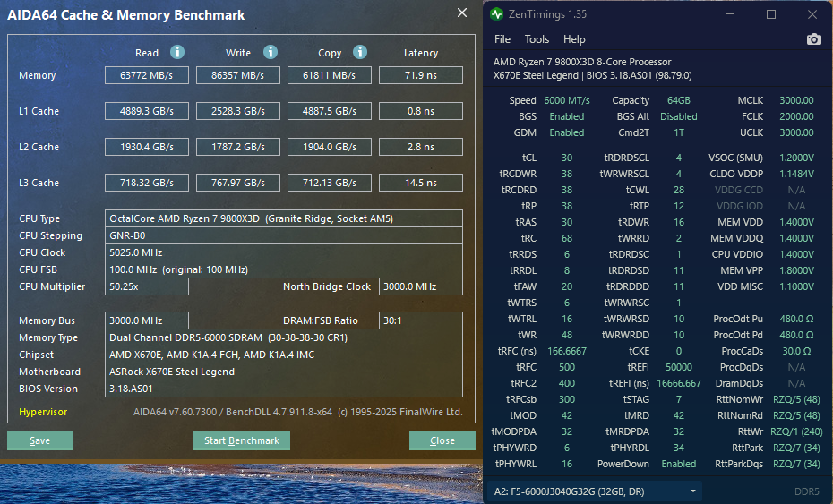Click the CPU FSB 100.0 MHz field

pos(284,269)
